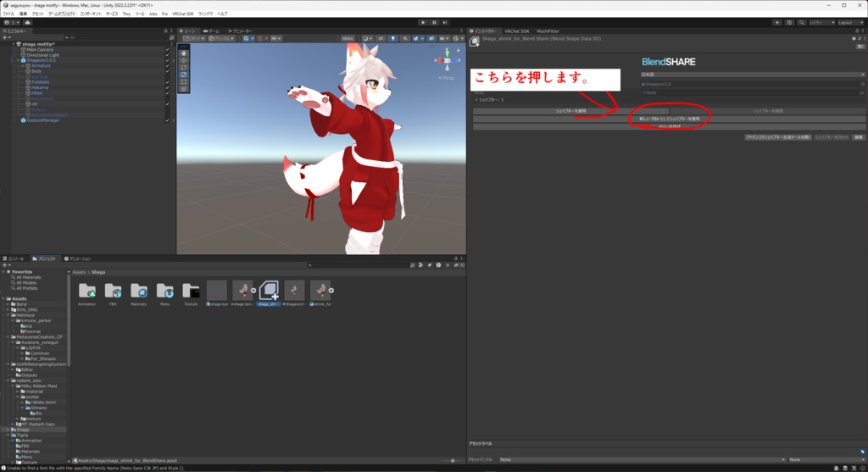Image resolution: width=868 pixels, height=472 pixels.
Task: Select the Hand view tool in the scene
Action: 184,53
